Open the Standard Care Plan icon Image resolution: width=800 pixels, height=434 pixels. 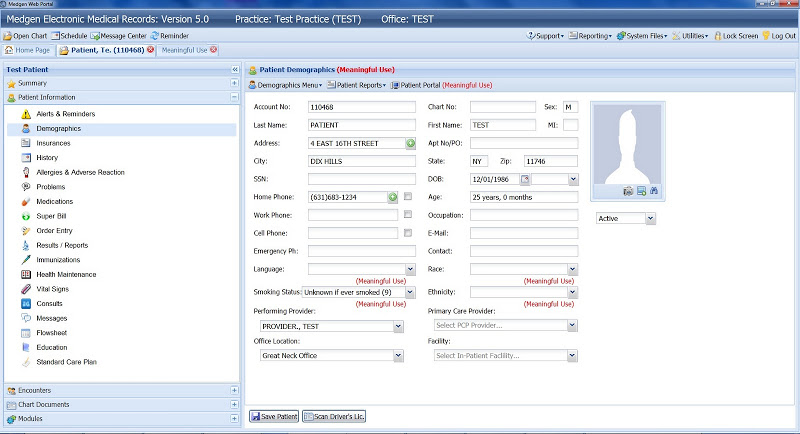(26, 362)
